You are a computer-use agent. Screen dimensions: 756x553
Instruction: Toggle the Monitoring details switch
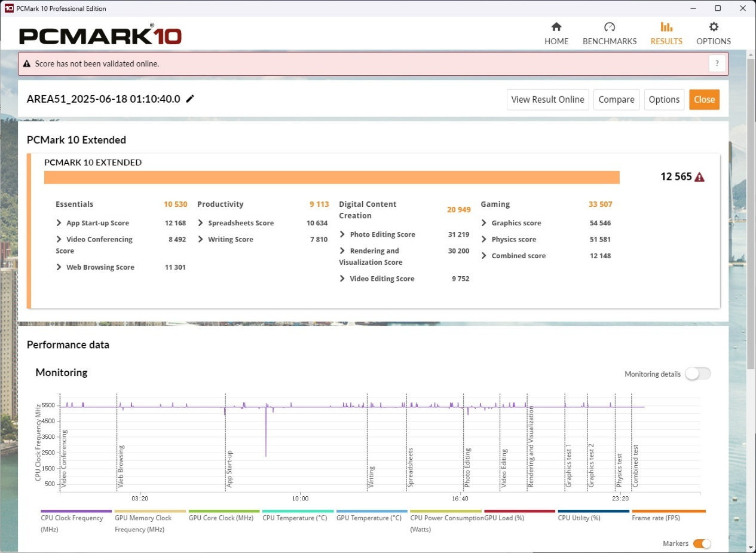698,374
